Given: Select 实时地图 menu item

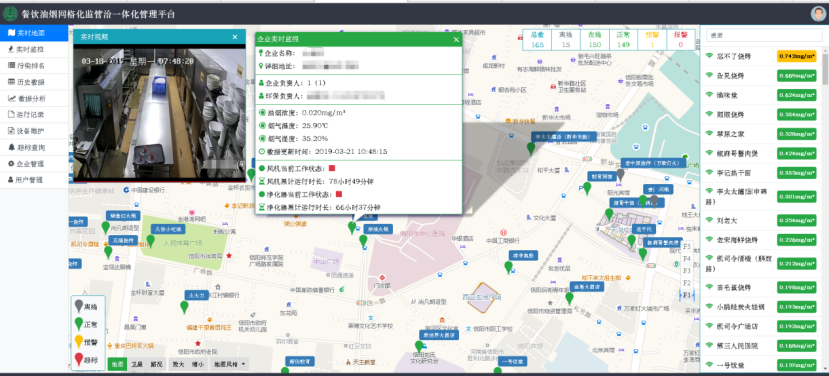Looking at the screenshot, I should [34, 33].
